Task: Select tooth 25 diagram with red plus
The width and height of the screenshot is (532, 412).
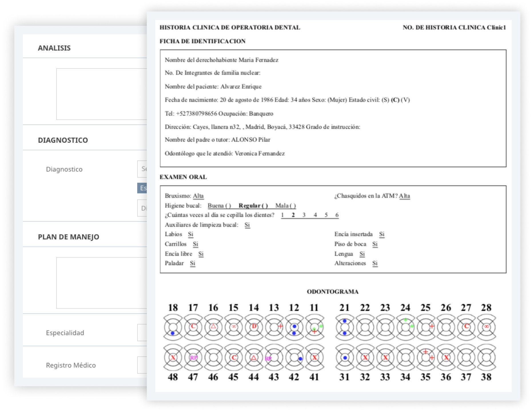Action: (x=426, y=327)
